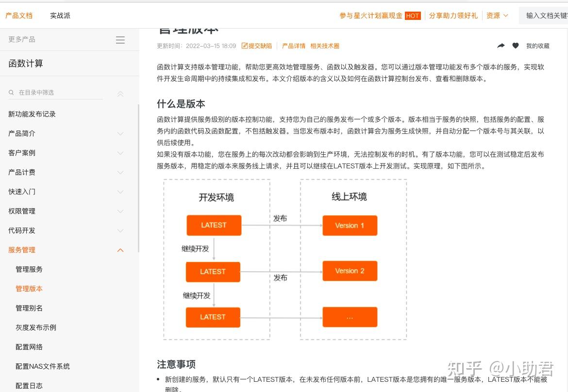Open 分享助力领好礼 link
This screenshot has width=568, height=392.
click(453, 15)
